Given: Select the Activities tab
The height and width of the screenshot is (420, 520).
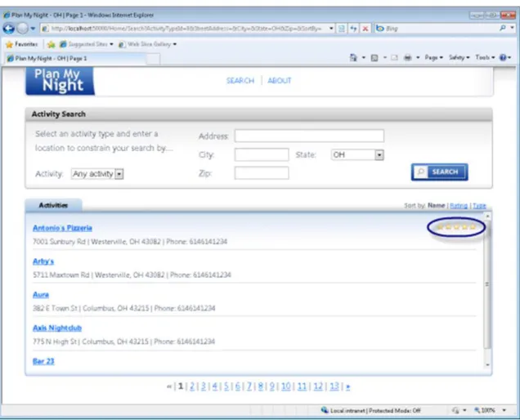Looking at the screenshot, I should point(53,205).
